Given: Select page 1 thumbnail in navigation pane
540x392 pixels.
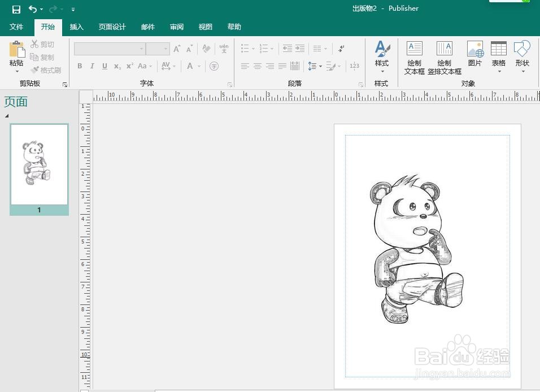Looking at the screenshot, I should [40, 169].
